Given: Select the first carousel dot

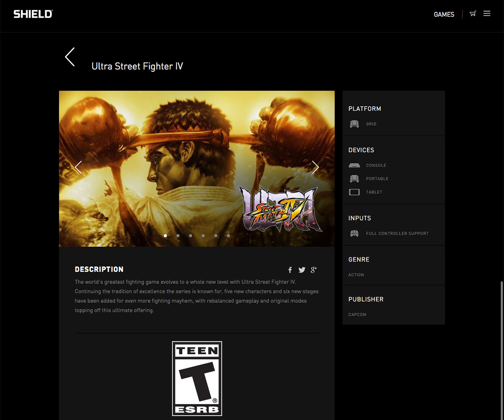Looking at the screenshot, I should 165,236.
